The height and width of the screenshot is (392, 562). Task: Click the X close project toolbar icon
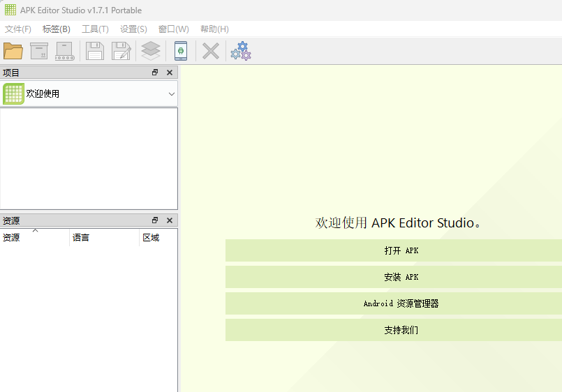pyautogui.click(x=211, y=51)
